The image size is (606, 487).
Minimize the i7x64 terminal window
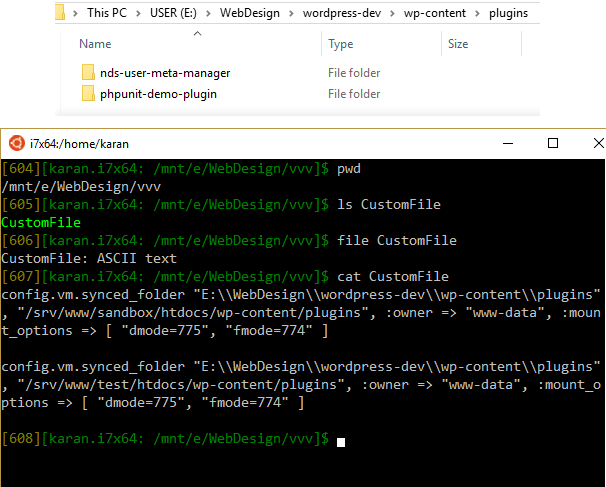pos(508,144)
